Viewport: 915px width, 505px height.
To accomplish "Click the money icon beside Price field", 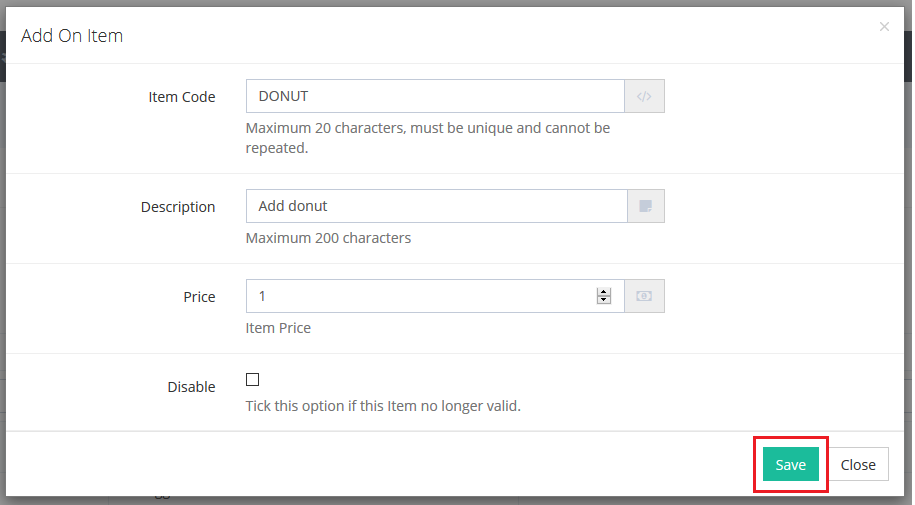I will [644, 297].
